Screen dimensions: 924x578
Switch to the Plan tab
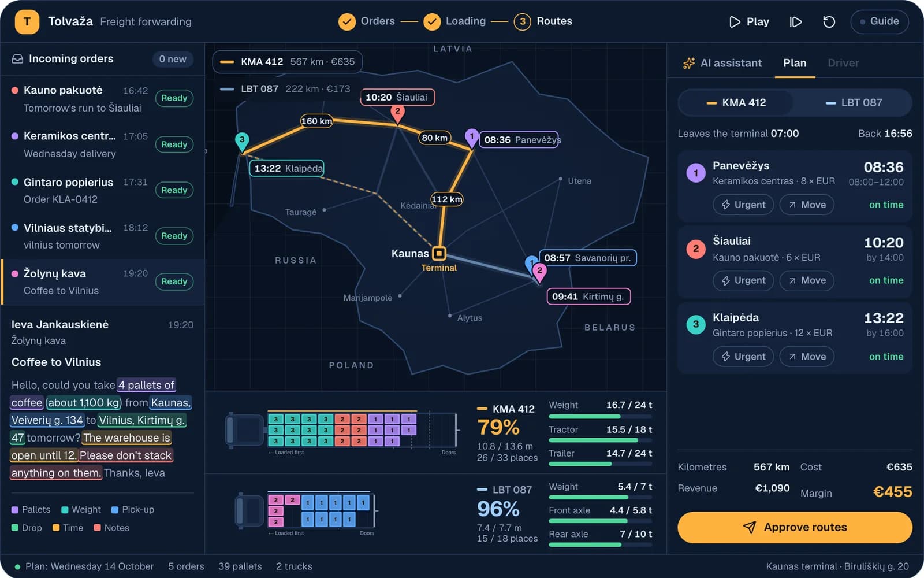coord(795,63)
